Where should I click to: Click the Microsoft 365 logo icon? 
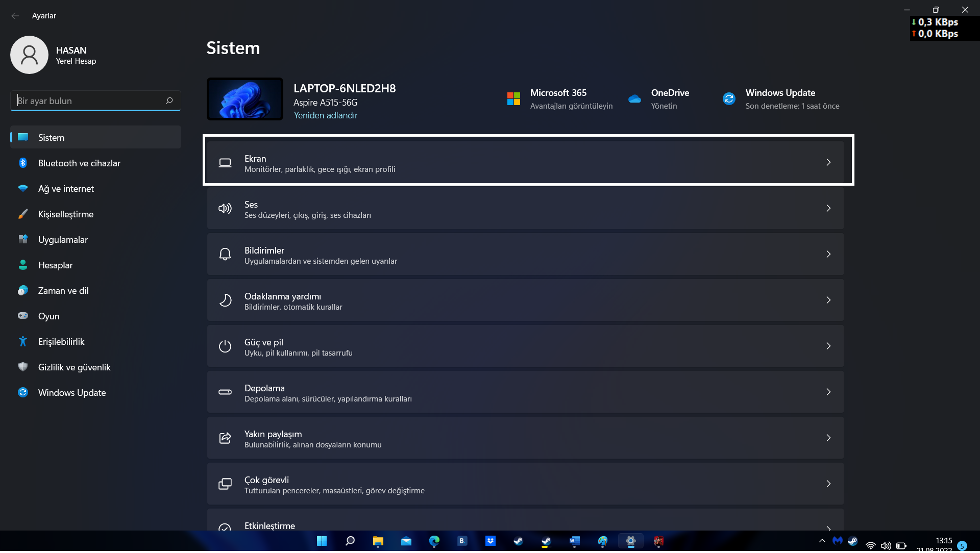pos(513,99)
